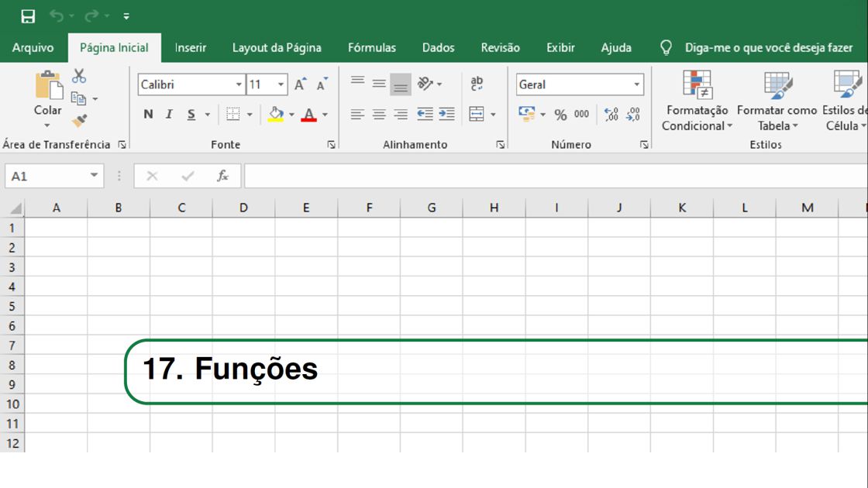Apply thousands separator 000 icon
The image size is (868, 488).
click(x=581, y=114)
